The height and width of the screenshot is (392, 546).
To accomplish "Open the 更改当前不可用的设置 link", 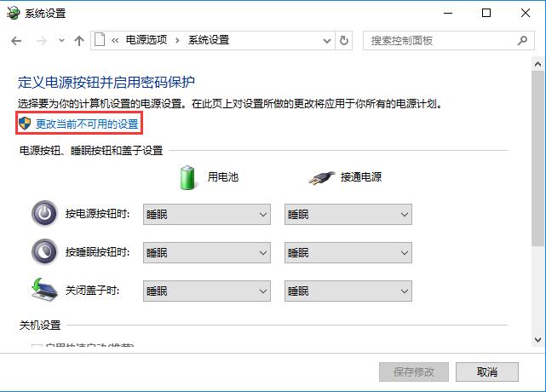I will [x=87, y=124].
